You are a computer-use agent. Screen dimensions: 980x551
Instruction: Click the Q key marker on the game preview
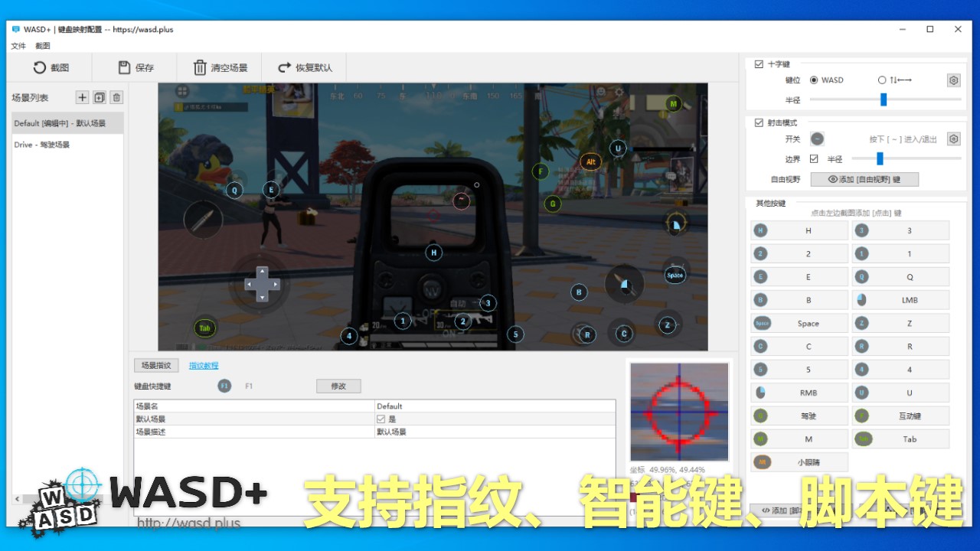pyautogui.click(x=234, y=190)
